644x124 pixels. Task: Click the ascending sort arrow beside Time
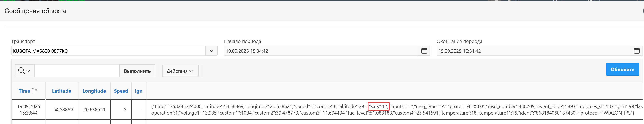[x=35, y=91]
